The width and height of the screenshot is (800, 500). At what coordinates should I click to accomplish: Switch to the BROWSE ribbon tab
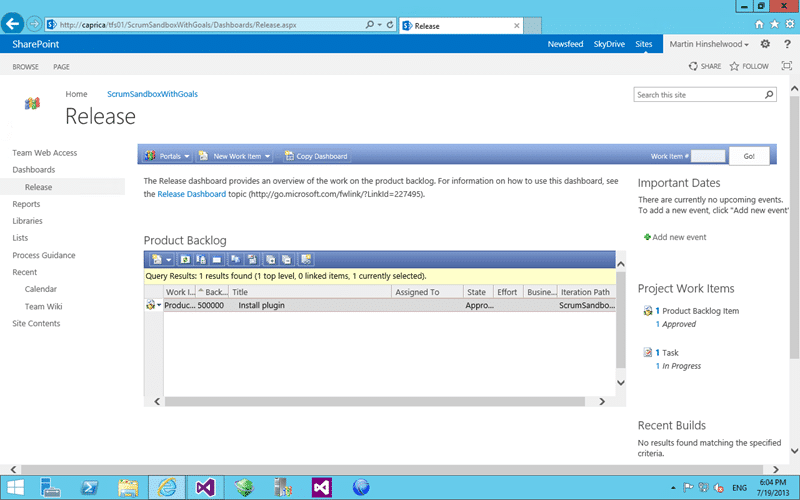pos(26,67)
